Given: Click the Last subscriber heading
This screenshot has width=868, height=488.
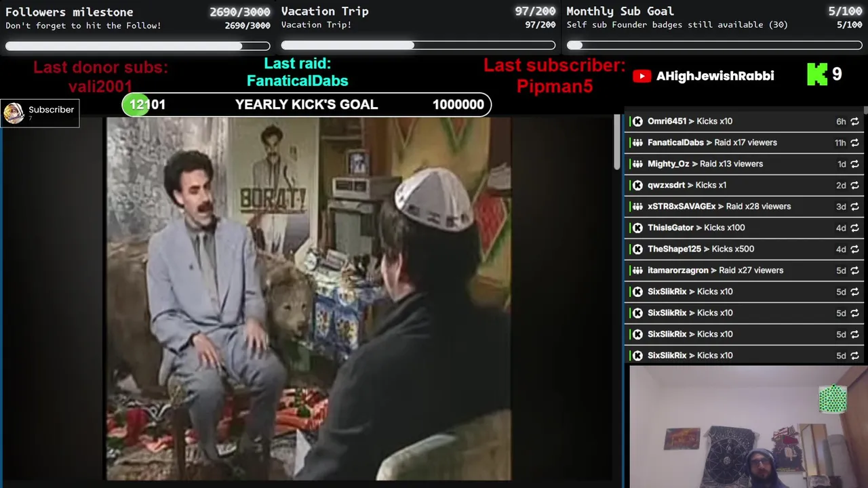Looking at the screenshot, I should click(x=554, y=66).
